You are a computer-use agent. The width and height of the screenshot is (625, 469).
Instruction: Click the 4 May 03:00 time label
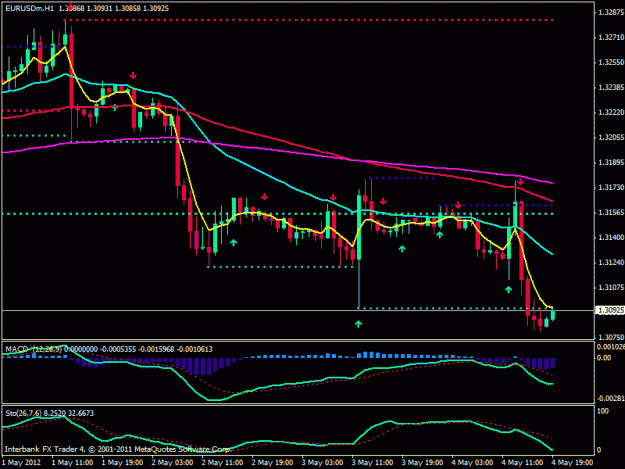click(x=472, y=463)
